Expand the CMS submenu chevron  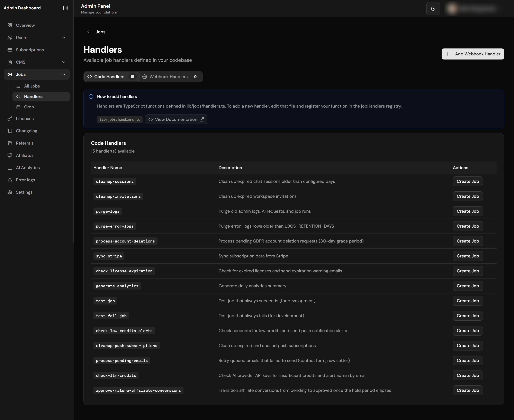pos(64,62)
